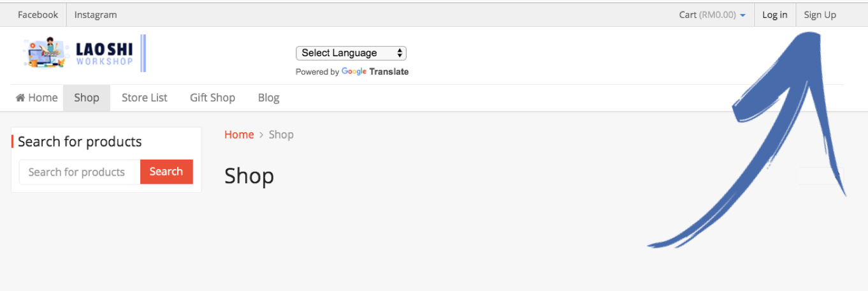This screenshot has height=291, width=868.
Task: Open the Instagram link
Action: (96, 15)
